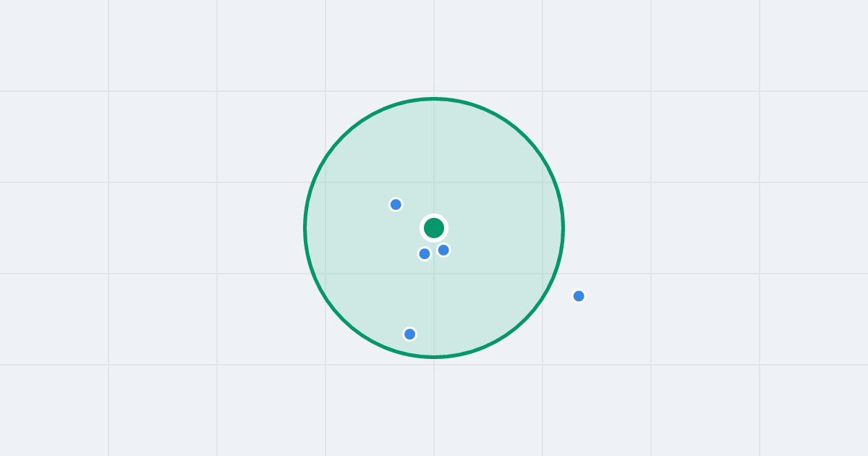Image resolution: width=868 pixels, height=456 pixels.
Task: Click the topmost point of the green circle outline
Action: click(x=434, y=98)
